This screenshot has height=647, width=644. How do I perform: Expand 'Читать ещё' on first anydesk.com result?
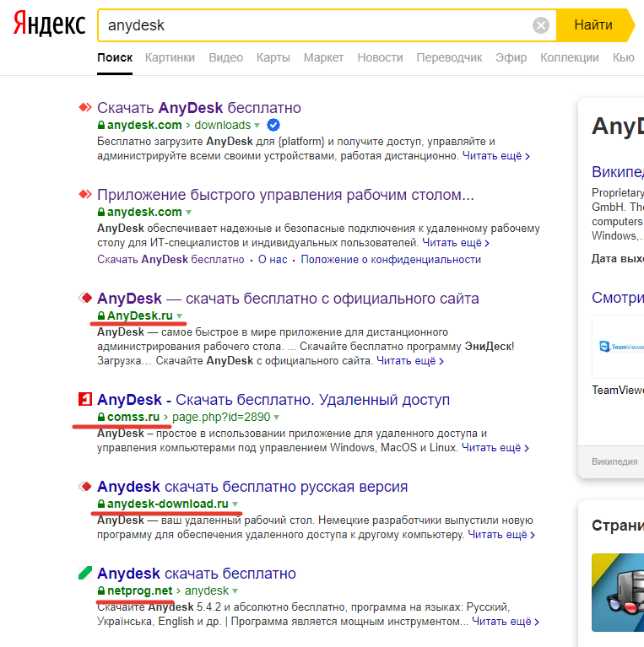tap(495, 156)
